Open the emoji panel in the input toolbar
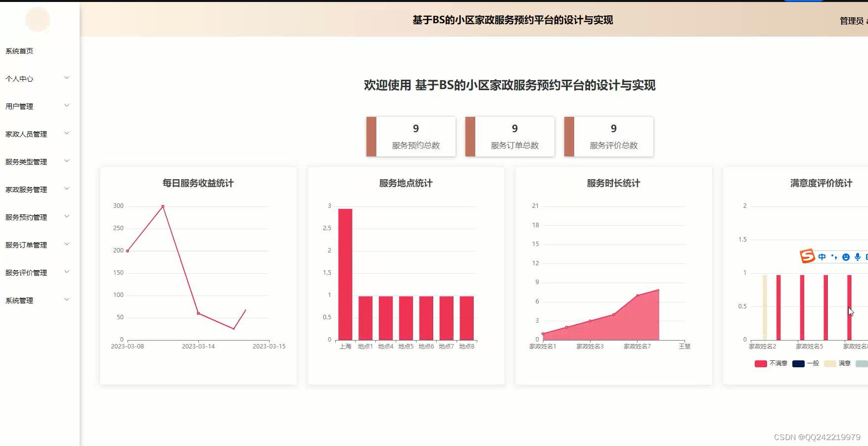The width and height of the screenshot is (868, 446). tap(846, 257)
